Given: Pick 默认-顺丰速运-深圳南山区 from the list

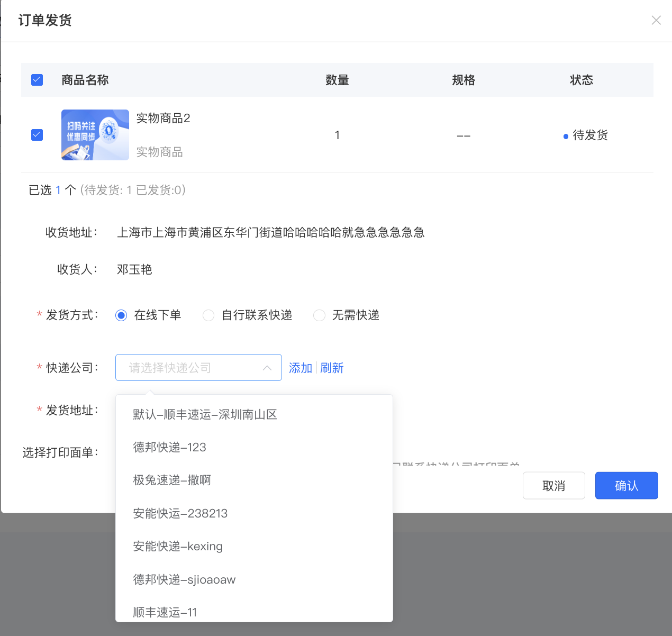Looking at the screenshot, I should [x=254, y=414].
